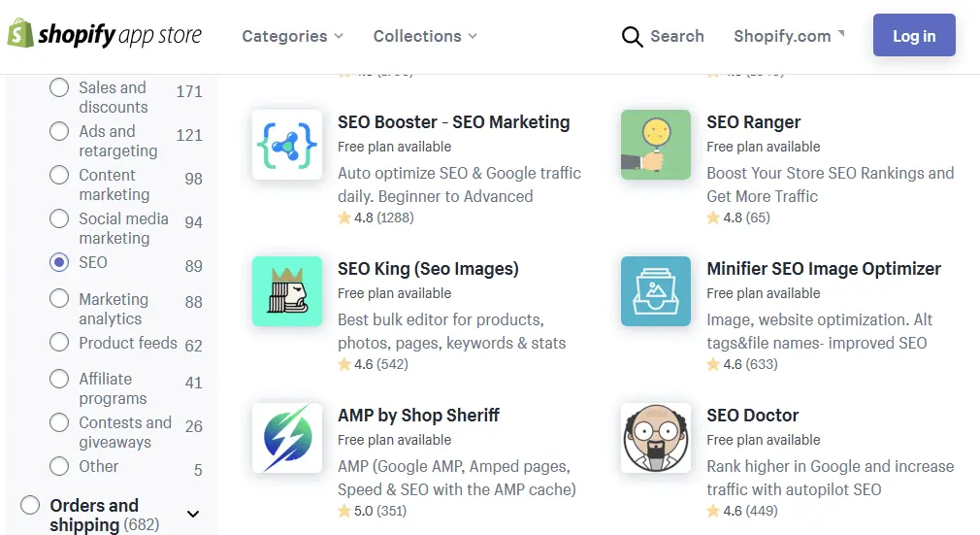Click SEO Booster rating 4.8 (1288)
The height and width of the screenshot is (535, 980).
(x=376, y=217)
